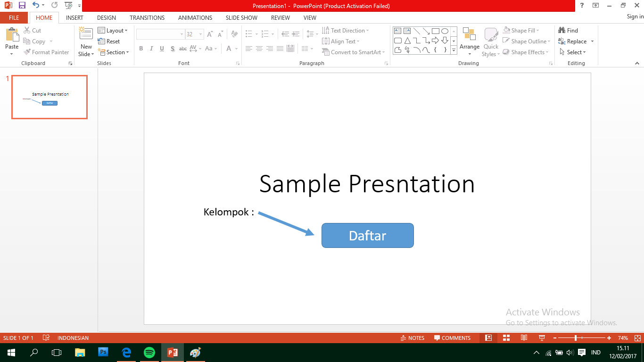
Task: Switch to Slide Sorter view in status bar
Action: coord(506,338)
